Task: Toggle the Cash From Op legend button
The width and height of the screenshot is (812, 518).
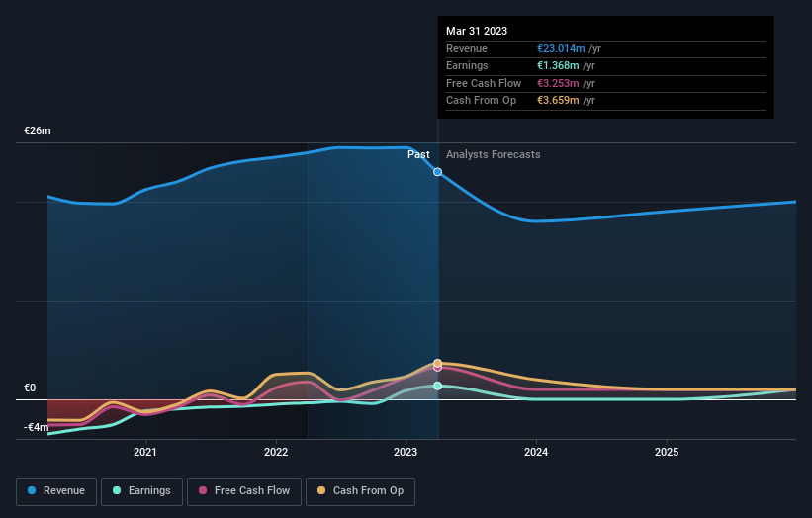Action: [x=360, y=491]
